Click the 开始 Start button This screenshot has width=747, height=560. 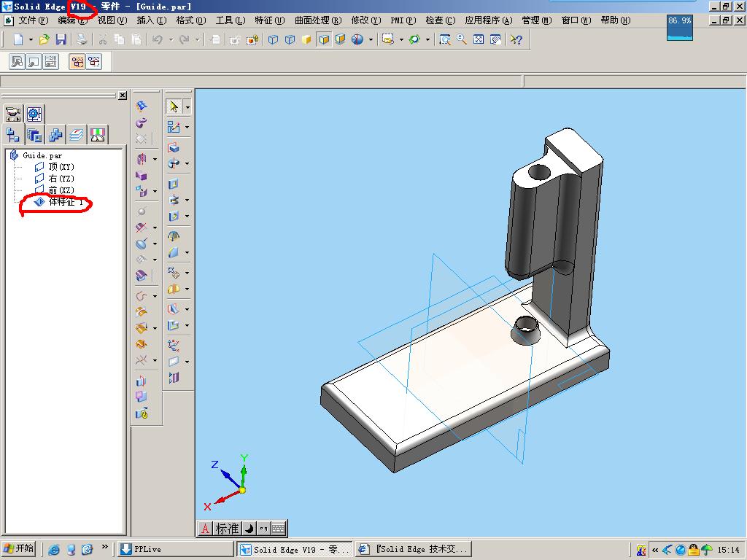19,549
